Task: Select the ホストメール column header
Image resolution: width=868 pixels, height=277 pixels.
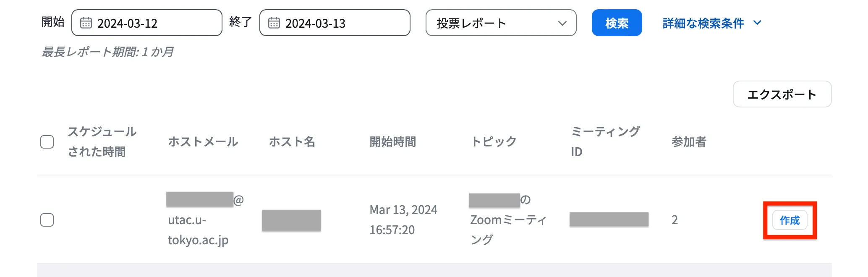Action: click(x=203, y=142)
